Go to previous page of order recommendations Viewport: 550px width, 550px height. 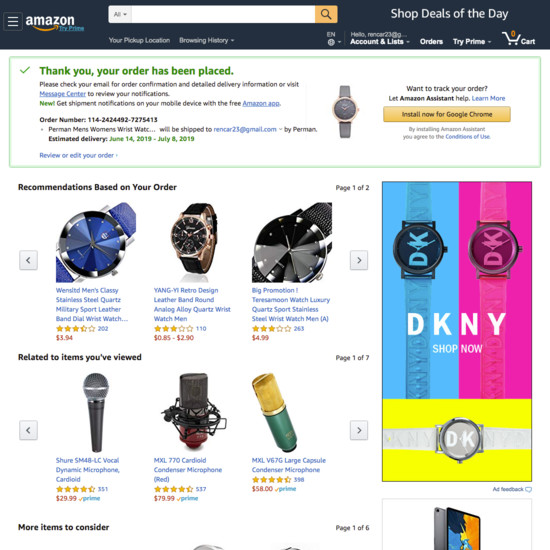[28, 260]
